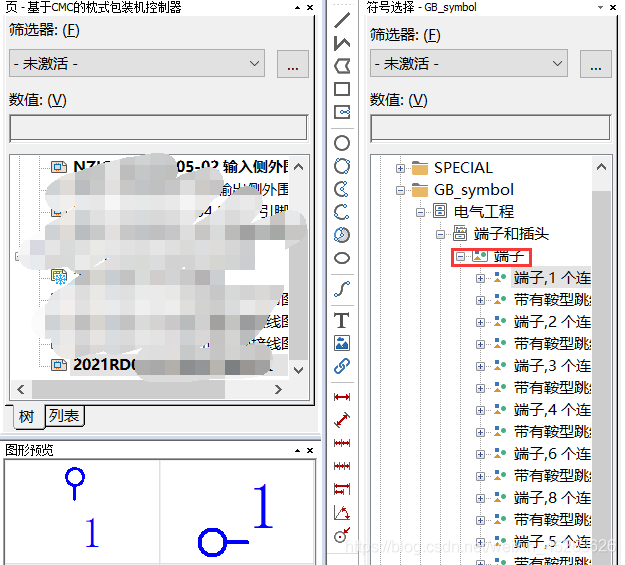This screenshot has width=626, height=565.
Task: Close the 符号选择 panel
Action: coord(613,8)
